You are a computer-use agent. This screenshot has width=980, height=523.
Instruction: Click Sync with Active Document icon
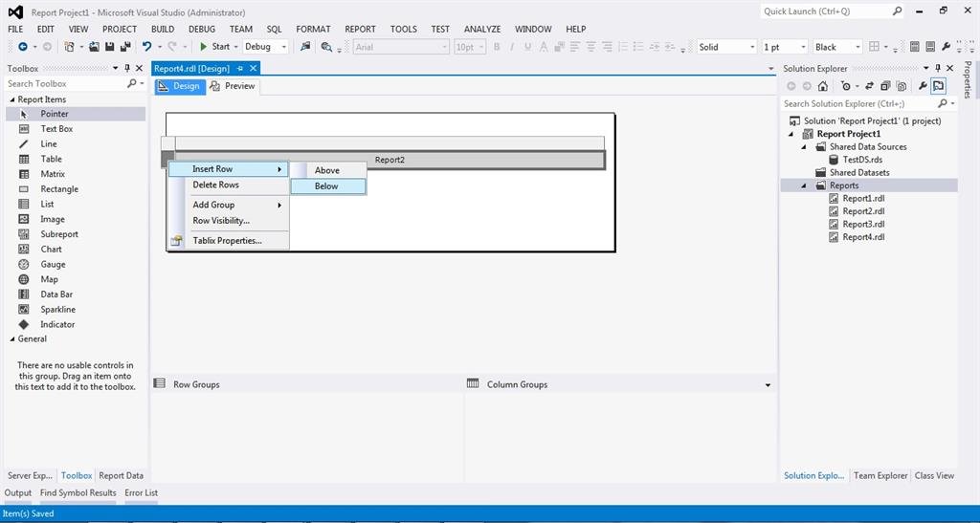pyautogui.click(x=869, y=86)
